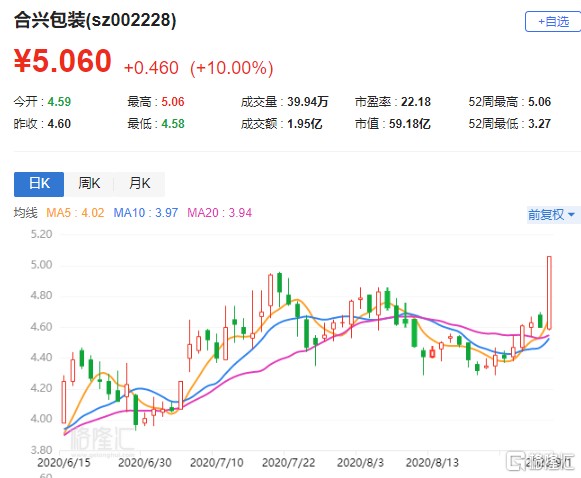This screenshot has width=581, height=478.
Task: Click the 2020/8/3 date axis label
Action: click(361, 463)
